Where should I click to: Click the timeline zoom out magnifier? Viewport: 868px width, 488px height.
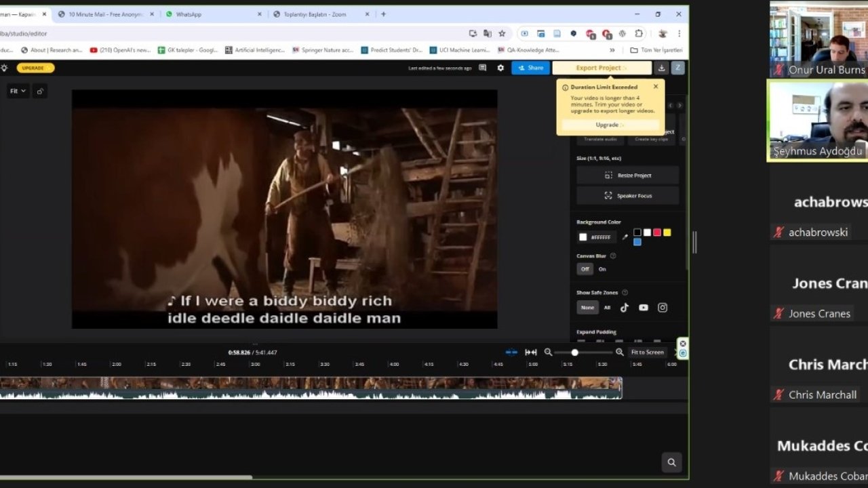click(548, 352)
